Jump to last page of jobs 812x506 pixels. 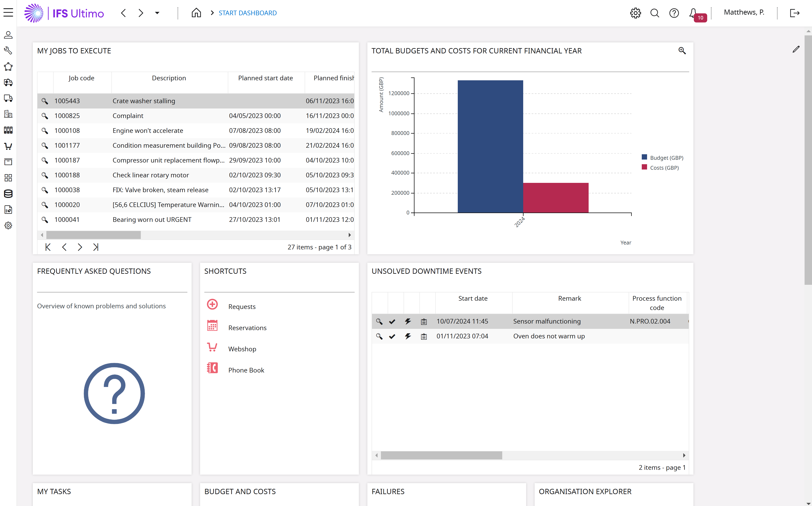pyautogui.click(x=96, y=247)
